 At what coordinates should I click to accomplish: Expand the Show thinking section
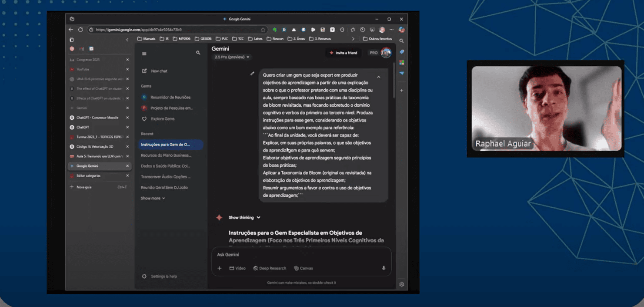click(x=244, y=217)
